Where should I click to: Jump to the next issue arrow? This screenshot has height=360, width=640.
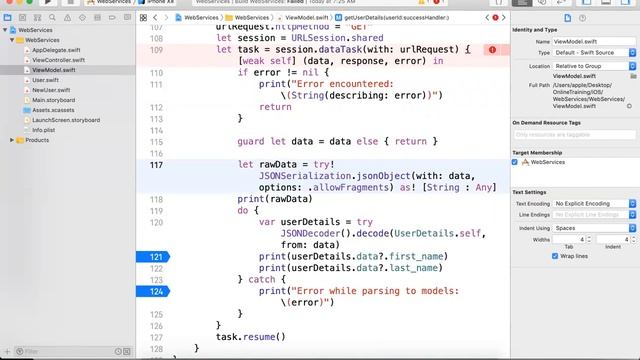[x=504, y=18]
